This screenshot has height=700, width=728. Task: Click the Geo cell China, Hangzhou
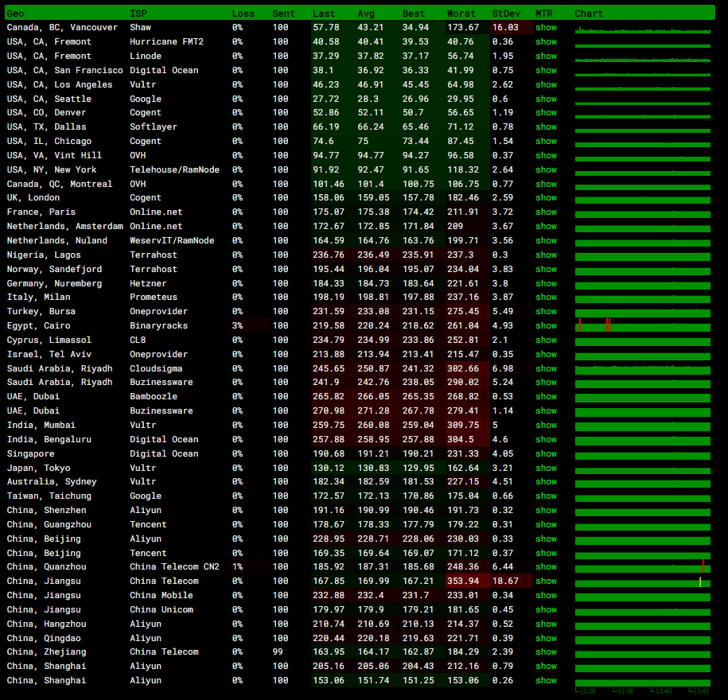(46, 624)
